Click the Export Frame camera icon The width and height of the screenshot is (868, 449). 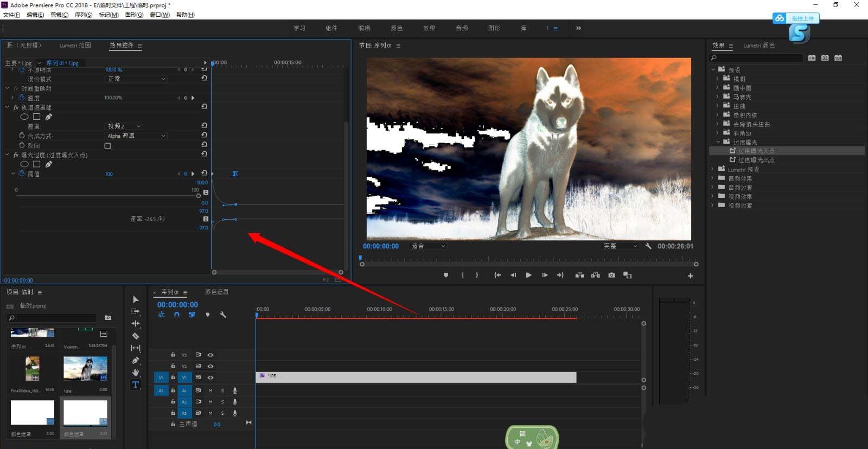[x=611, y=275]
